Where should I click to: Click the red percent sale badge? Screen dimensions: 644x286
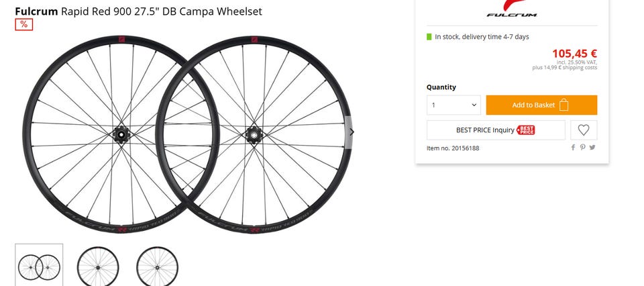coord(23,24)
